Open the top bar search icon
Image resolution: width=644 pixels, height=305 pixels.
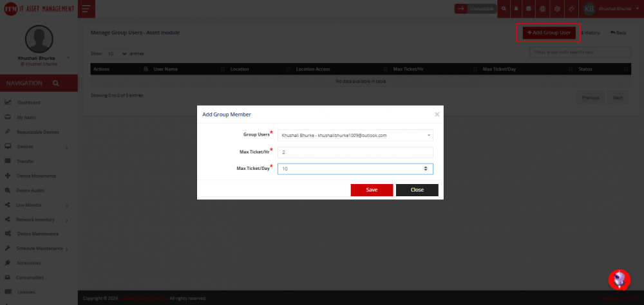coord(504,8)
